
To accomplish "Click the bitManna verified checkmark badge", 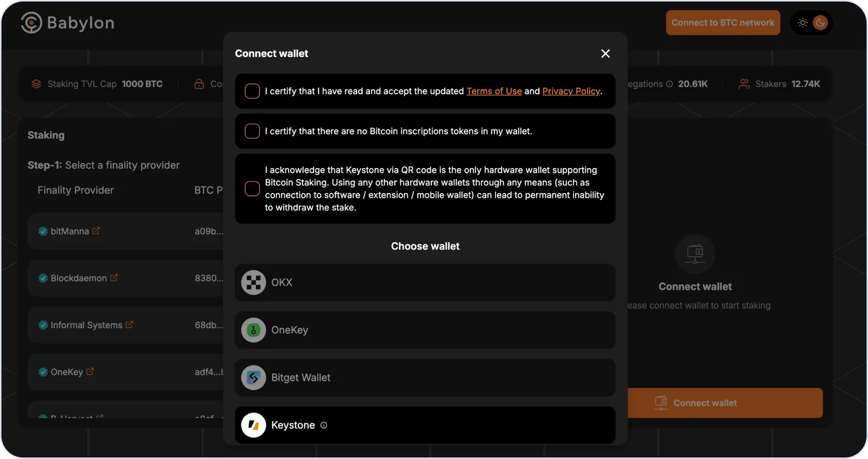I will point(43,231).
